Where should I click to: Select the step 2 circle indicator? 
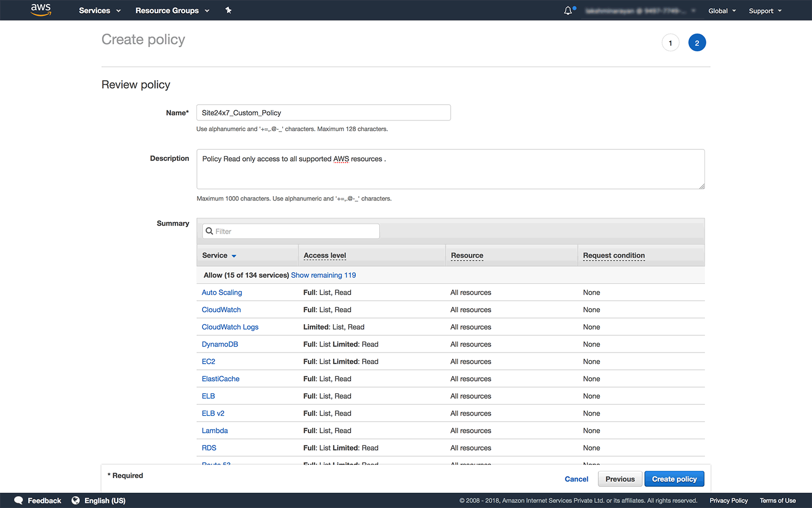697,43
